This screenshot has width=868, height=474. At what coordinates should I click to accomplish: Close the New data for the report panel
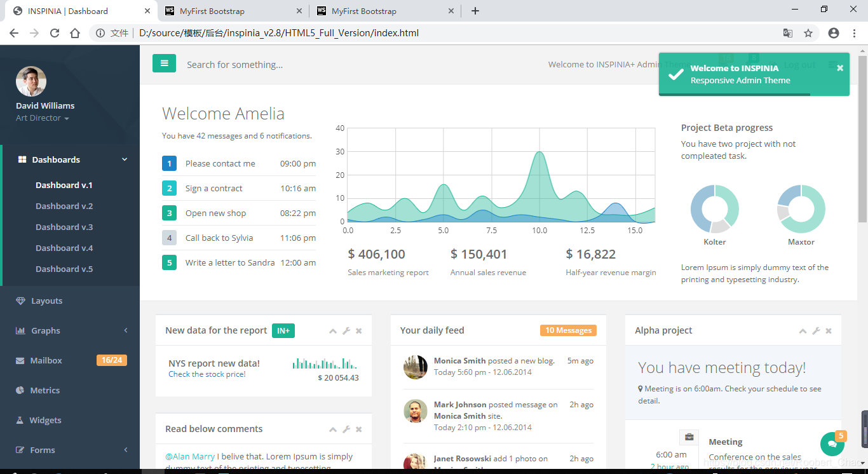pos(359,331)
